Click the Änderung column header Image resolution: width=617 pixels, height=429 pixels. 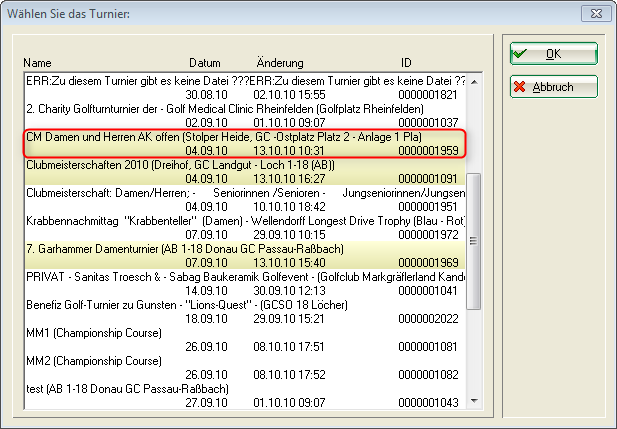point(279,62)
